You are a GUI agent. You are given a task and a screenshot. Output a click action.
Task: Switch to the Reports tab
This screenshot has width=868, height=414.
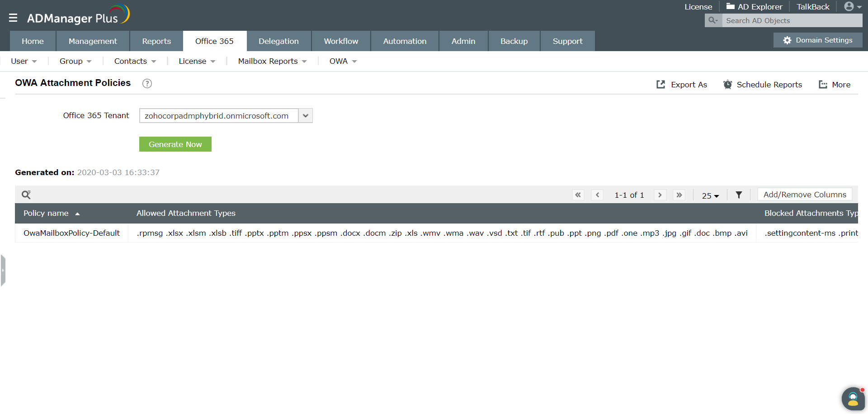click(x=156, y=41)
